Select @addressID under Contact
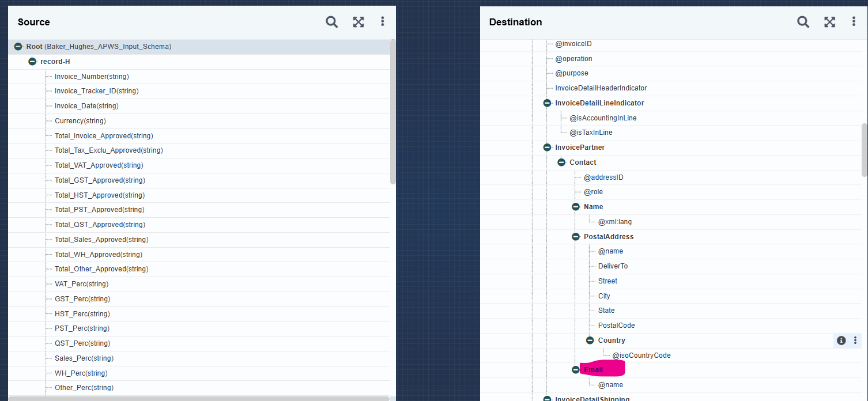The width and height of the screenshot is (868, 401). click(603, 177)
